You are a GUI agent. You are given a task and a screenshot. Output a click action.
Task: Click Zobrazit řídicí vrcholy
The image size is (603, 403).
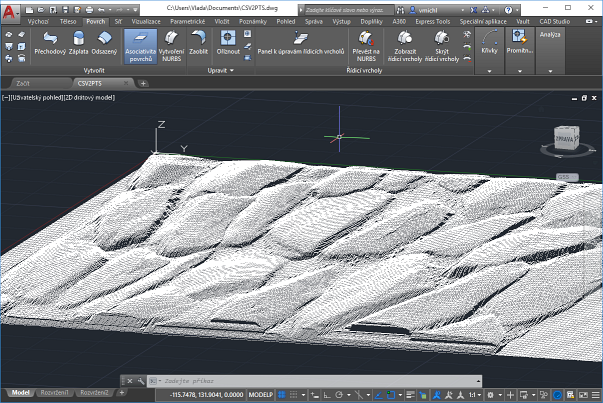click(405, 44)
